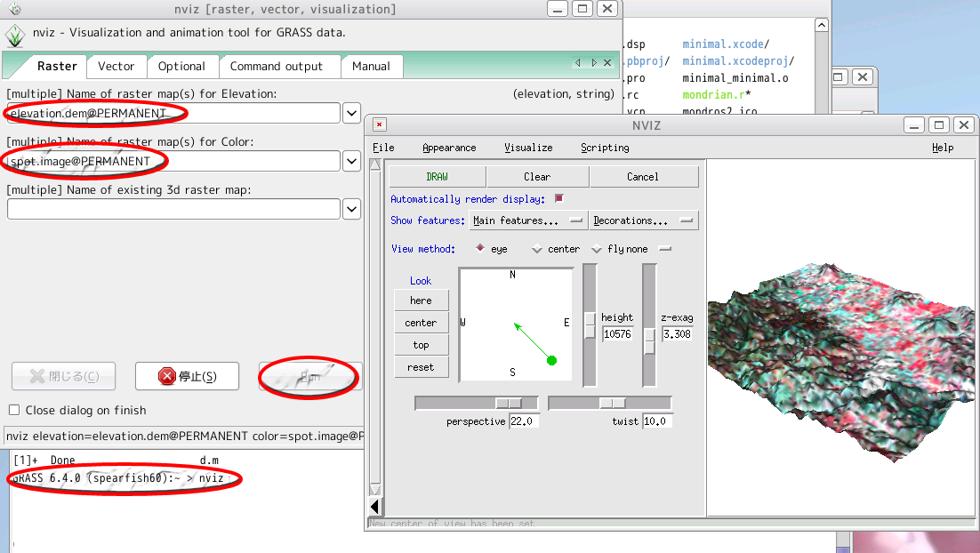Image resolution: width=980 pixels, height=553 pixels.
Task: Click the black left-arrow collapse icon in NVIZ panel
Action: [x=374, y=507]
